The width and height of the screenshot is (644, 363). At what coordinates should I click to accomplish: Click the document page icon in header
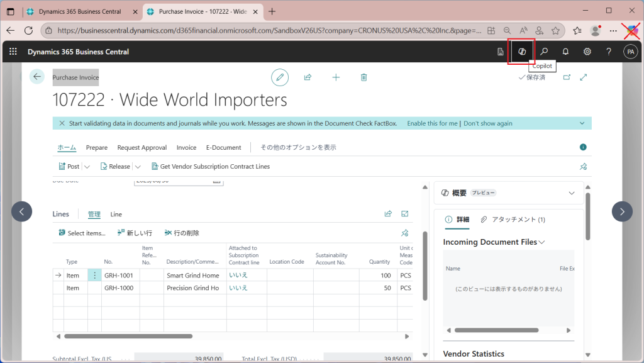pyautogui.click(x=500, y=52)
